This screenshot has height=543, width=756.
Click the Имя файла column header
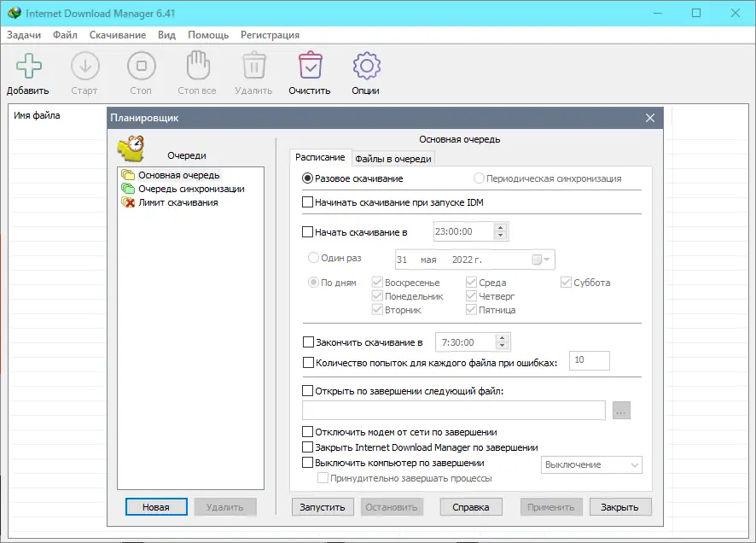click(37, 115)
